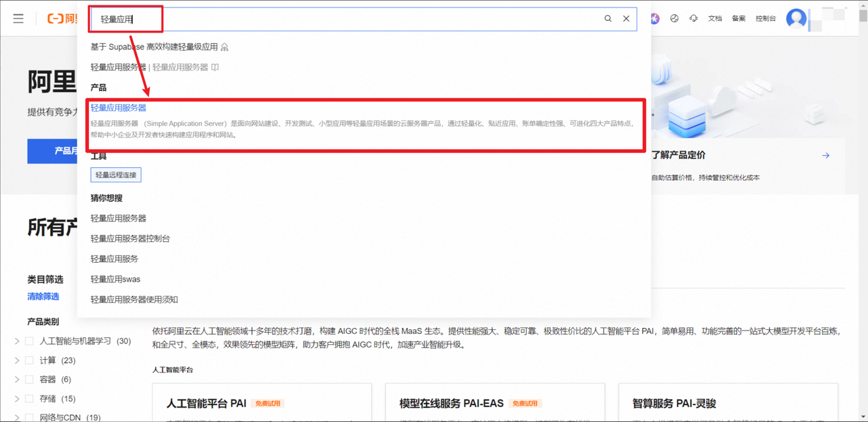Close the search panel with the X icon
The image size is (868, 422).
627,18
